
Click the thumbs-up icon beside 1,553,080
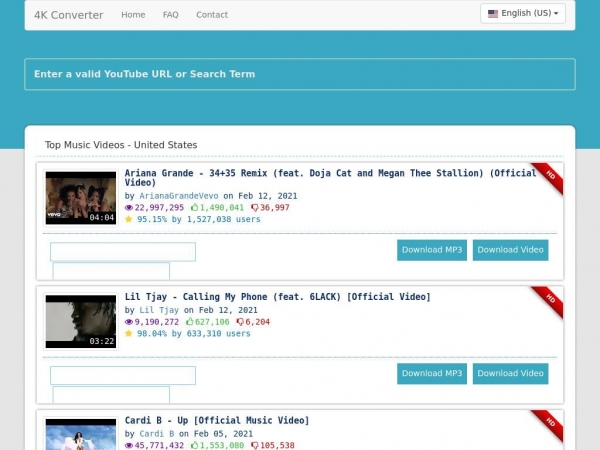[x=194, y=445]
